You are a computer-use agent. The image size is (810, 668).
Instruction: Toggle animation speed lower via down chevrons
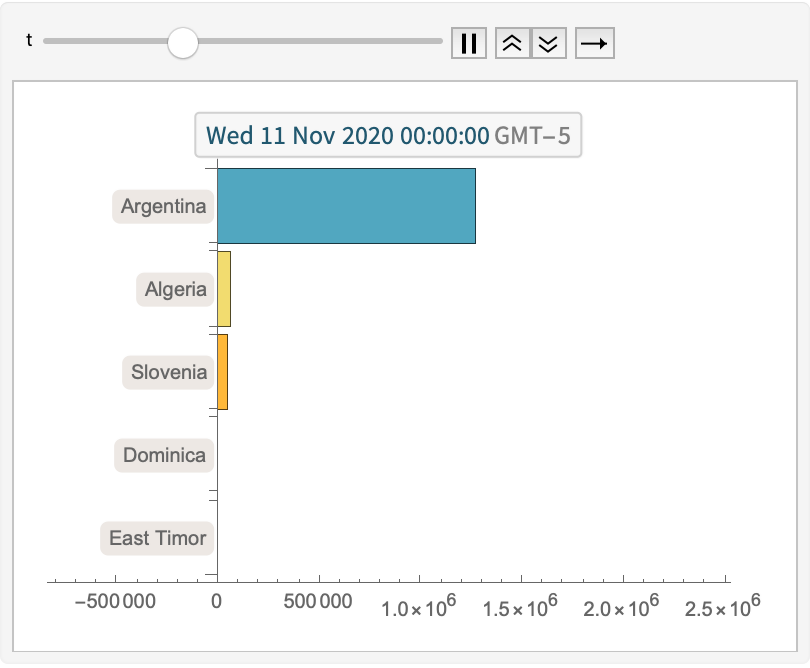(x=548, y=43)
